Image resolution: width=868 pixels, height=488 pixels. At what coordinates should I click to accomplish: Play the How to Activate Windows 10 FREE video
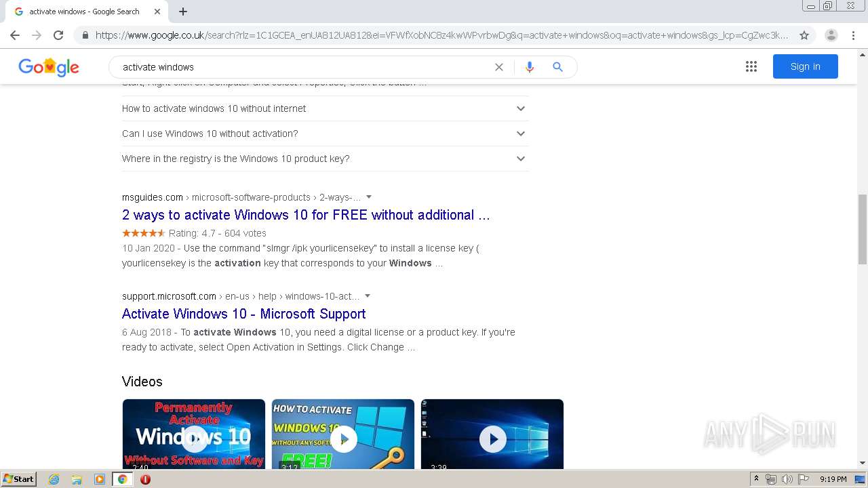pyautogui.click(x=343, y=434)
